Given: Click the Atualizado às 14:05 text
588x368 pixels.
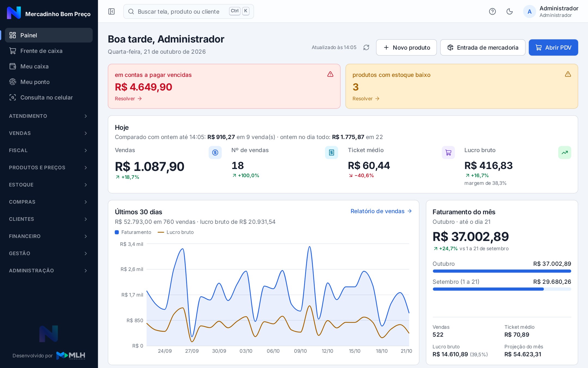Looking at the screenshot, I should 334,47.
